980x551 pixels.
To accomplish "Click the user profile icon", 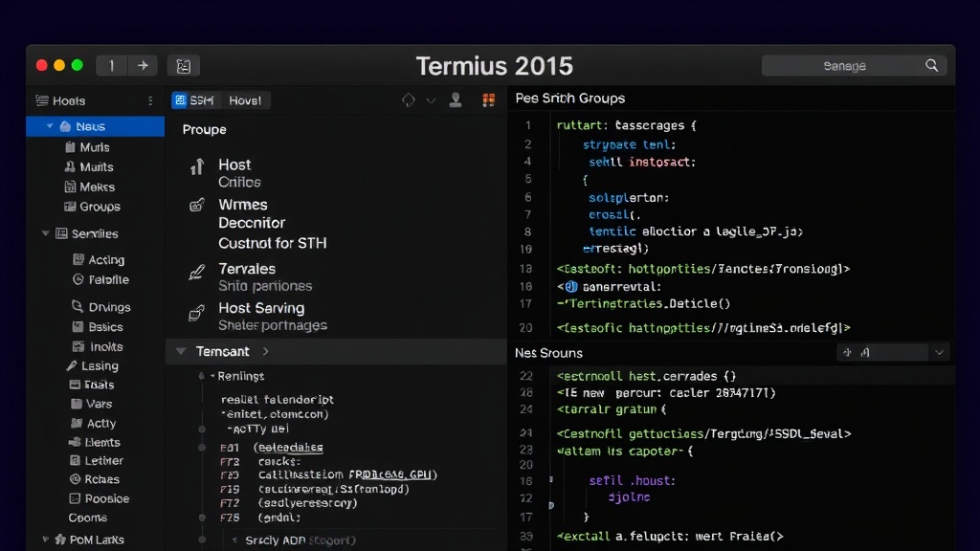I will click(x=456, y=99).
